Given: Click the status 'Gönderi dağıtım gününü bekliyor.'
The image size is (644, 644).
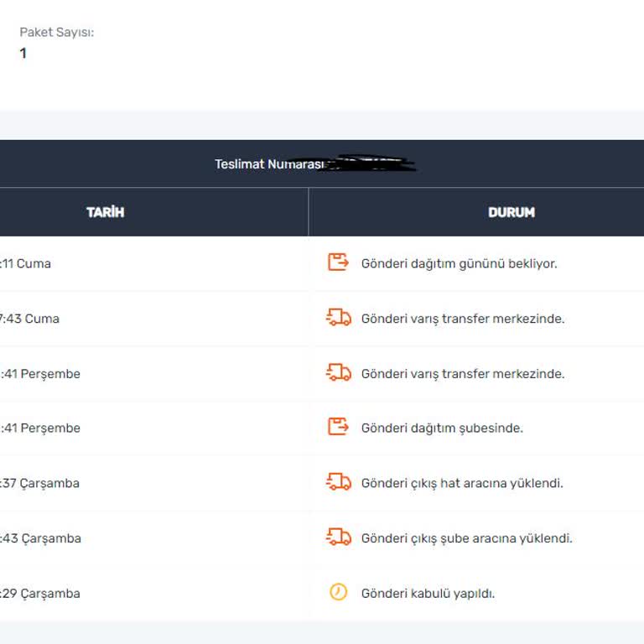Looking at the screenshot, I should pos(460,263).
